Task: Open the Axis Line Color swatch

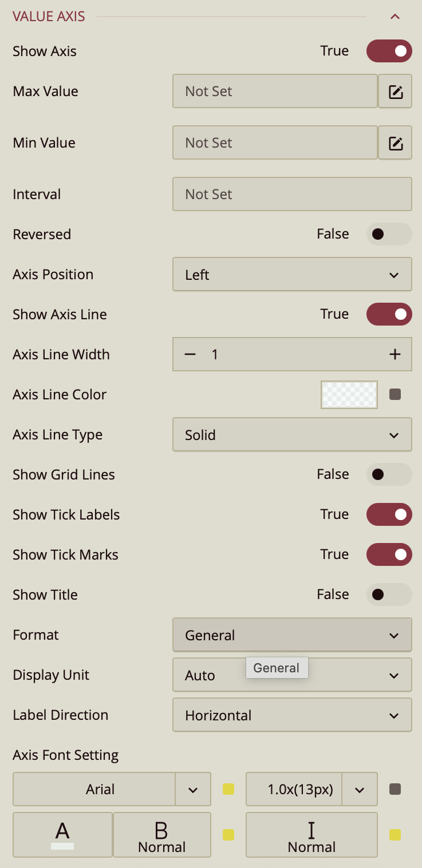Action: 349,394
